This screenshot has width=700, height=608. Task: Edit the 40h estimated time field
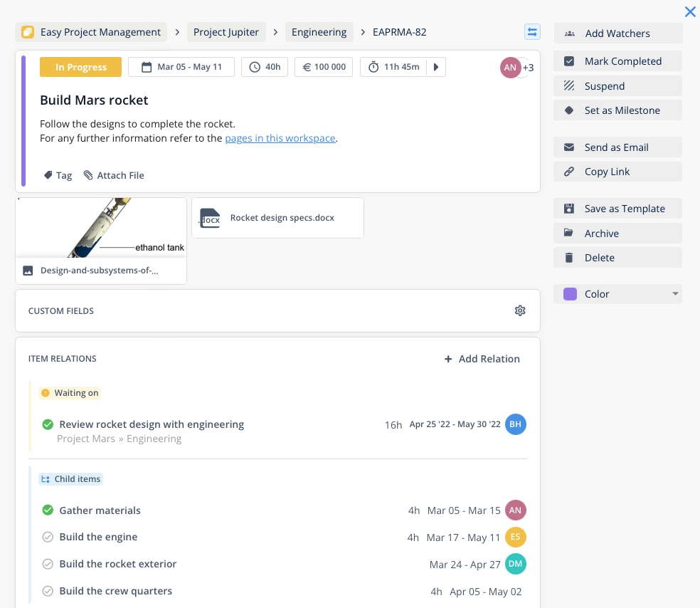coord(265,67)
